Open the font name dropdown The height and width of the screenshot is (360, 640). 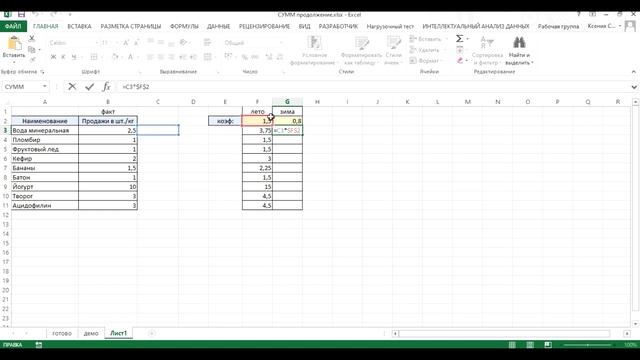coord(96,42)
